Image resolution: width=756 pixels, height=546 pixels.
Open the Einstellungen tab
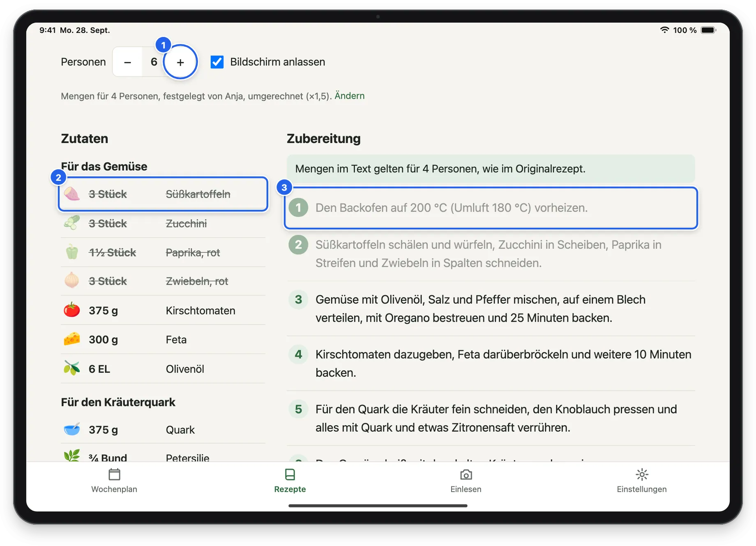pos(642,481)
